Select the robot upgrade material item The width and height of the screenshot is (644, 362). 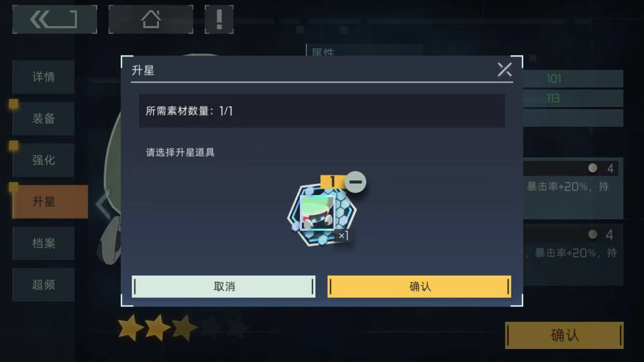[321, 215]
